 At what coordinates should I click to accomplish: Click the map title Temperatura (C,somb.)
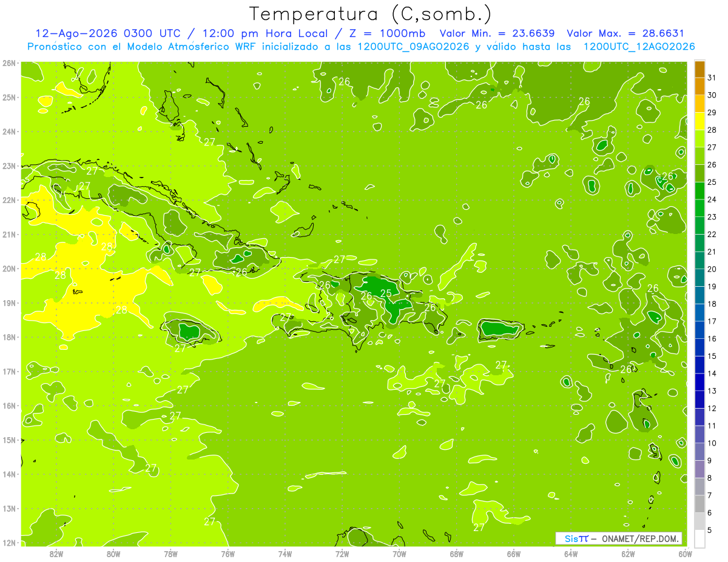tap(370, 14)
